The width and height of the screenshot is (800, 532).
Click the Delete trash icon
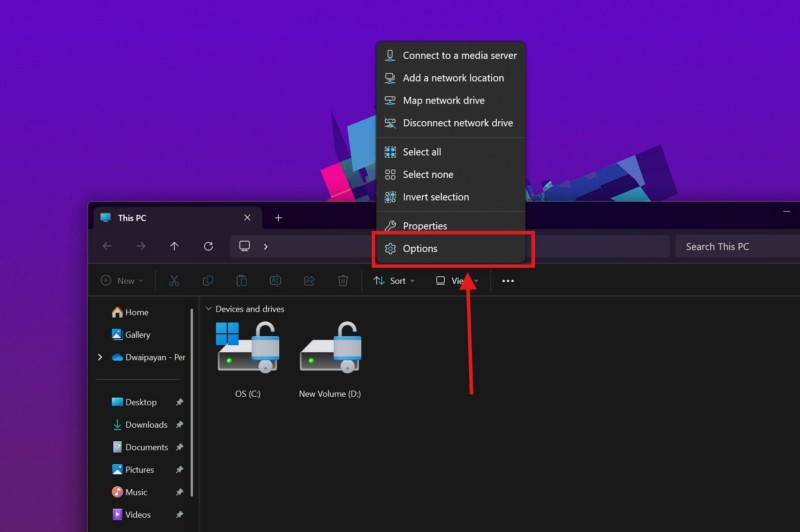(x=343, y=281)
